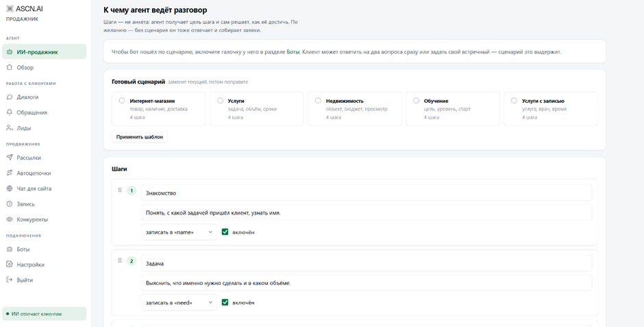Click the Обзор home icon
This screenshot has width=644, height=327.
(10, 67)
